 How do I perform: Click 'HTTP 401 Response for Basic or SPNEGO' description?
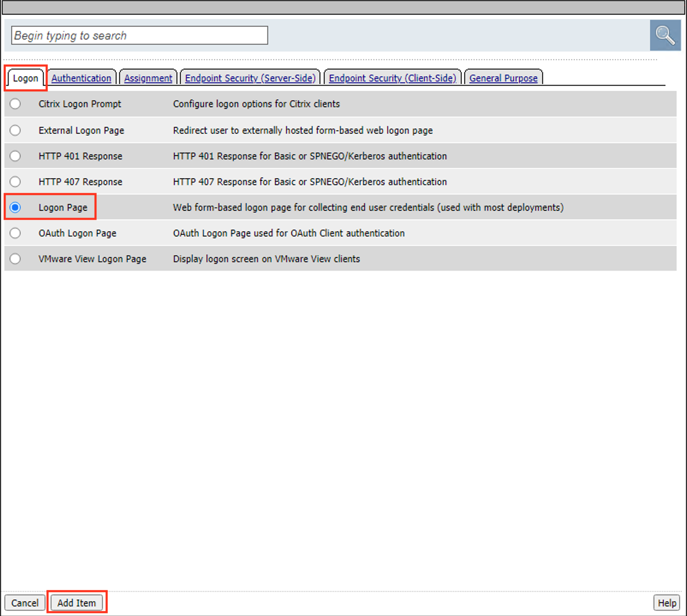310,156
